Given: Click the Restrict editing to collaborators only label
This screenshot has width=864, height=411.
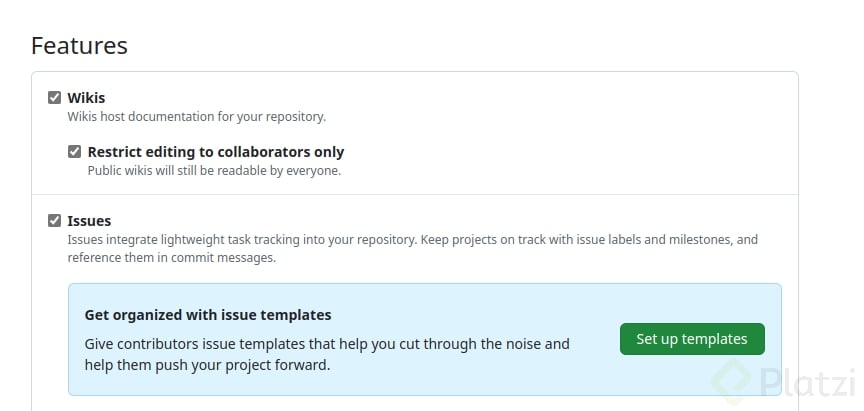Looking at the screenshot, I should [x=216, y=152].
